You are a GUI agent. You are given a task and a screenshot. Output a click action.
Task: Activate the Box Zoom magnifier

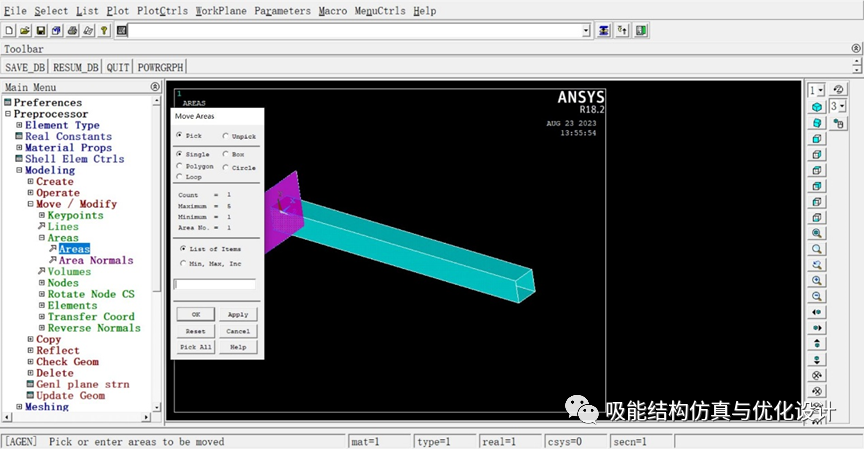tap(817, 249)
